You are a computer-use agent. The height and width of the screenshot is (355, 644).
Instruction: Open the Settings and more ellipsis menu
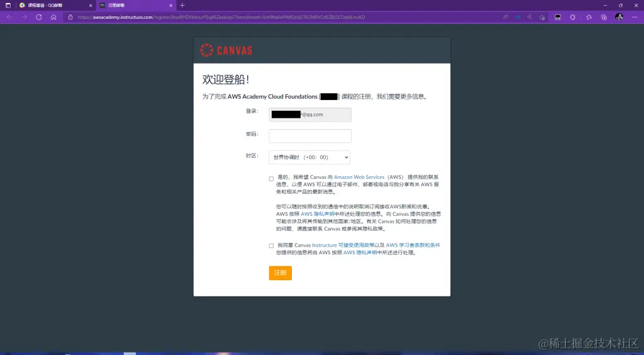click(x=635, y=17)
